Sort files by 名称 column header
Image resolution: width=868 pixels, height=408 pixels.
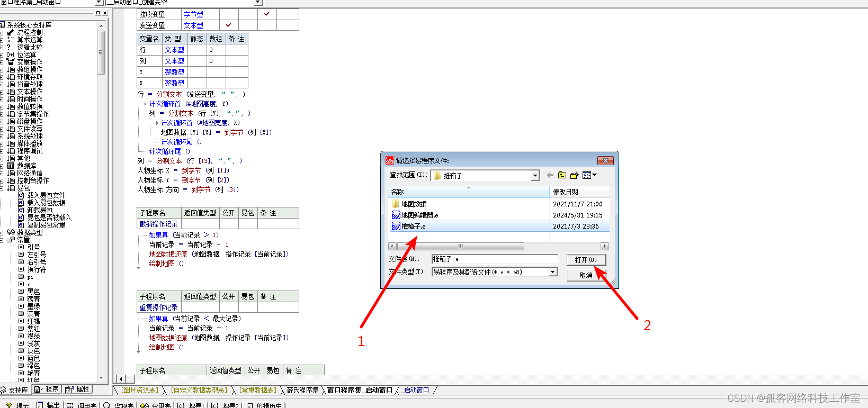click(469, 192)
